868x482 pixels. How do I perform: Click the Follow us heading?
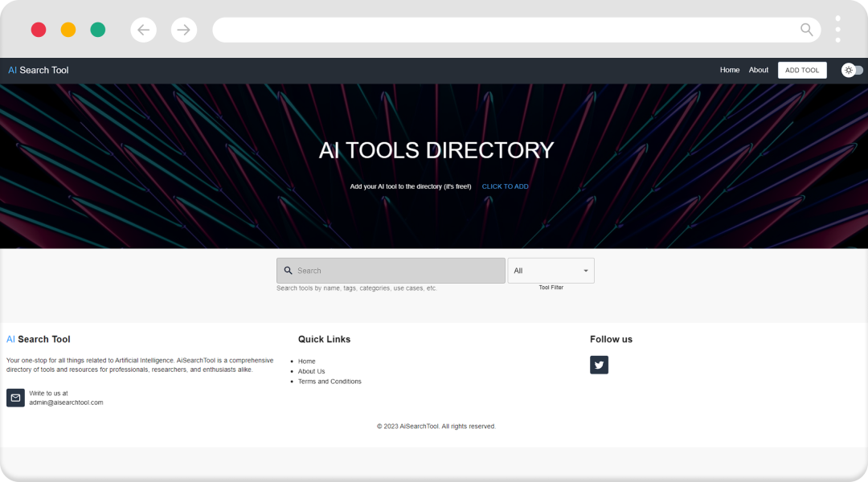611,339
